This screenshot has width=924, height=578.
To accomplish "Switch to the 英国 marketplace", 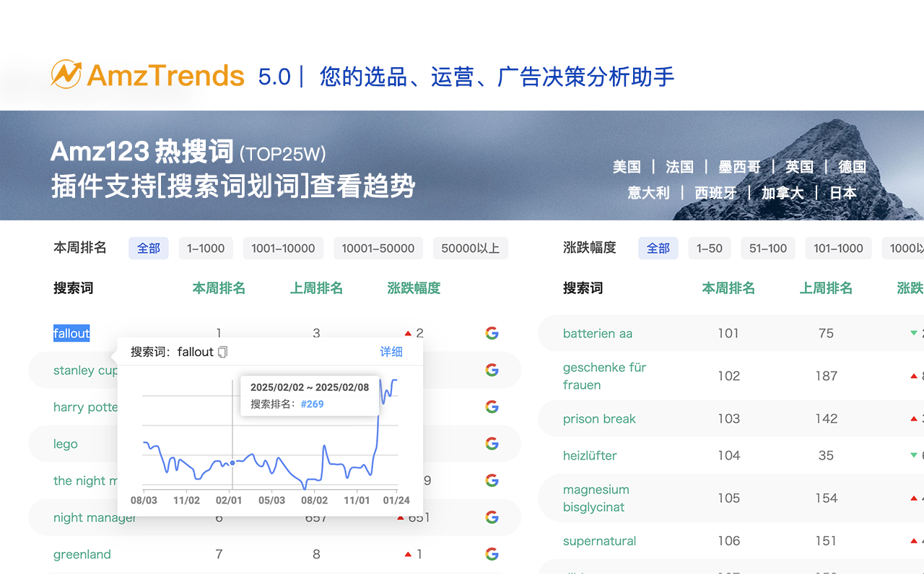I will pos(799,166).
